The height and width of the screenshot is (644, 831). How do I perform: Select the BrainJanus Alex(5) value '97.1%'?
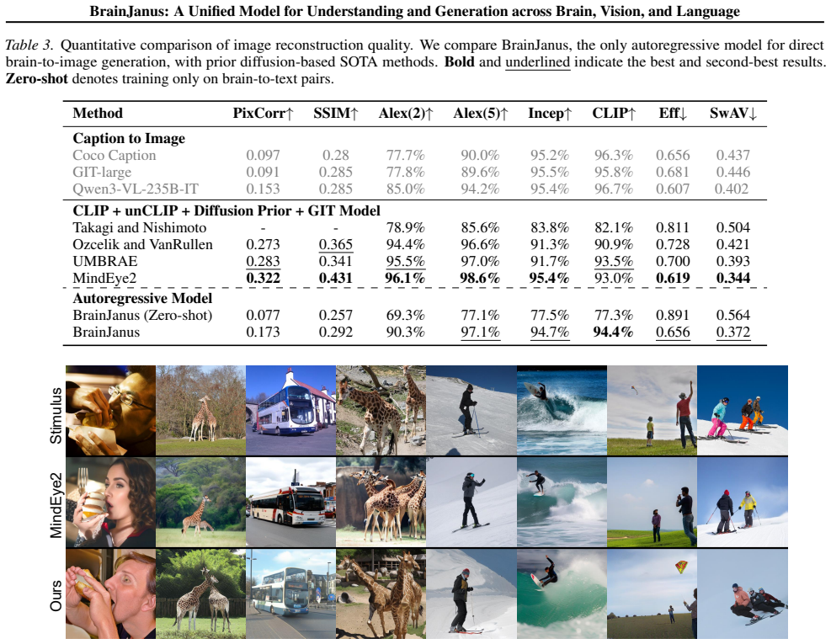(x=480, y=333)
